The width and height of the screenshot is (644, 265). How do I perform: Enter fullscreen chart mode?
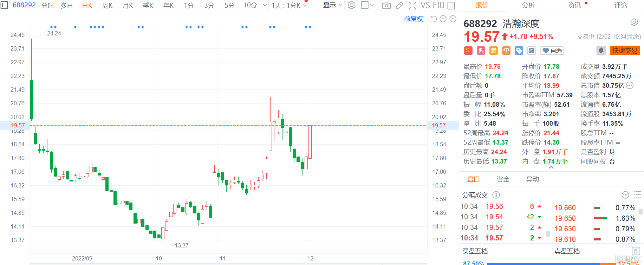point(412,5)
